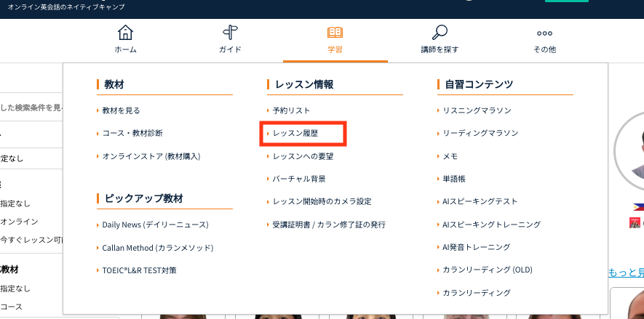Viewport: 644px width, 319px height.
Task: Click the Home house icon
Action: (x=125, y=33)
